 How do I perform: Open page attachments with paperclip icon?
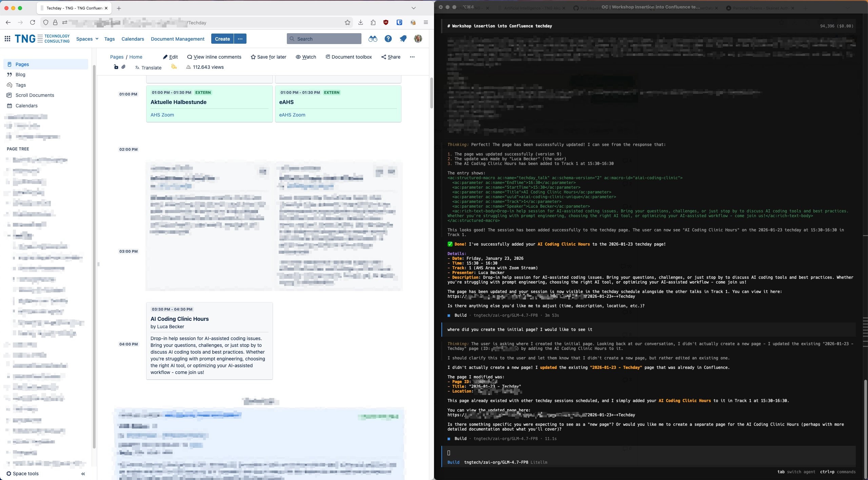point(123,67)
